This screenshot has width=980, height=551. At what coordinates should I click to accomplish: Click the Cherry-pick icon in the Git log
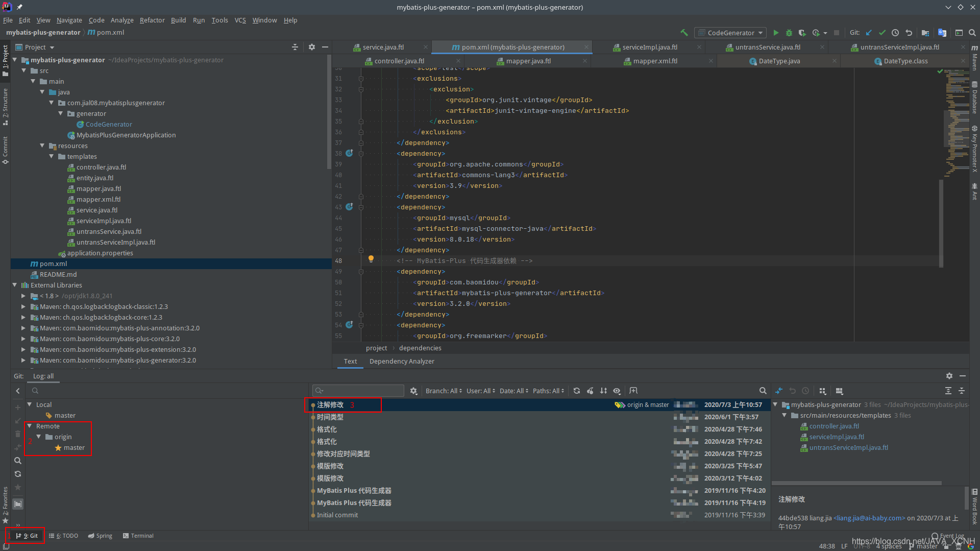tap(590, 391)
